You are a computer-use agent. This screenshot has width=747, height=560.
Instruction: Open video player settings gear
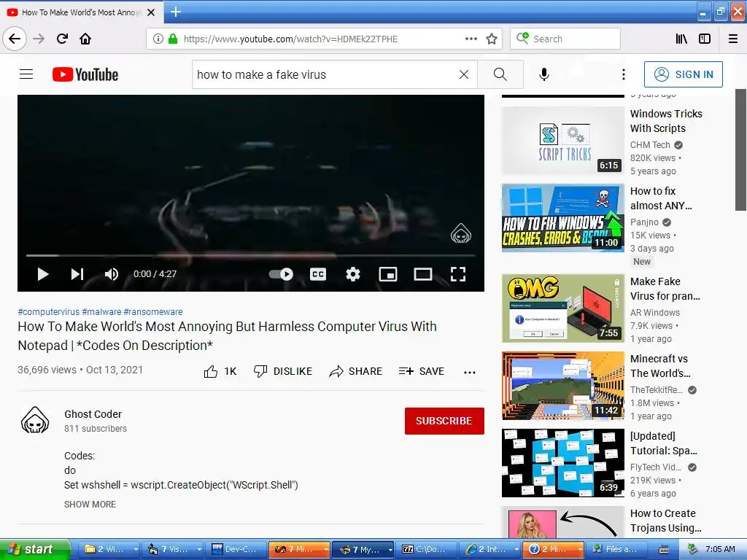click(x=353, y=274)
